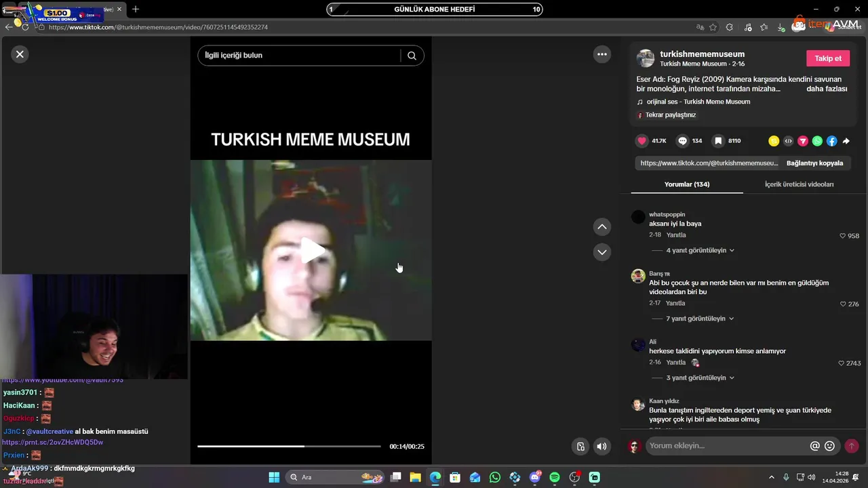Click the prnt.sc link in chat
Image resolution: width=868 pixels, height=488 pixels.
(x=52, y=443)
